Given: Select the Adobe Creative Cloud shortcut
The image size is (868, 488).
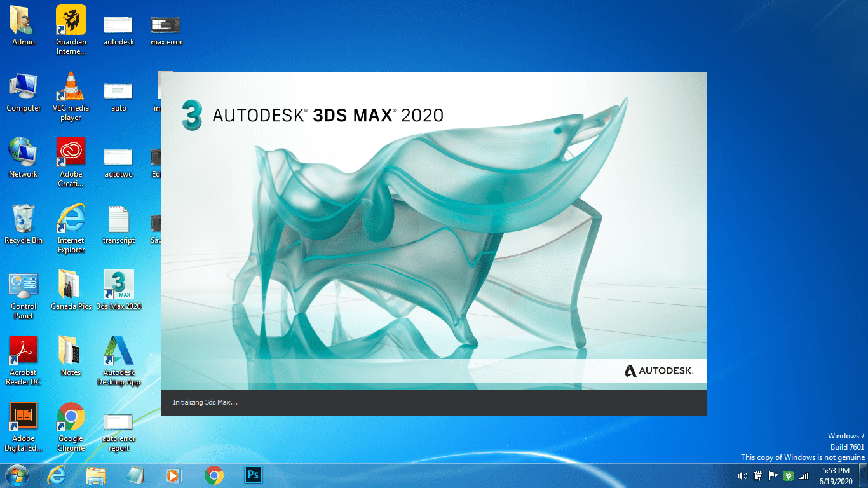Looking at the screenshot, I should tap(71, 162).
